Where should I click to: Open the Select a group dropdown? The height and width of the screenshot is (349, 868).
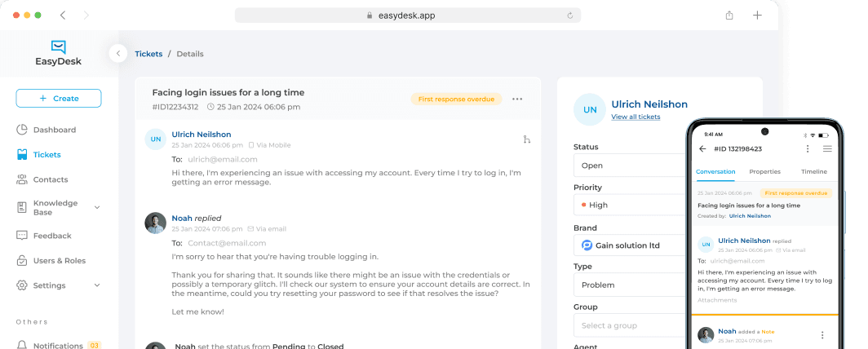click(x=630, y=325)
